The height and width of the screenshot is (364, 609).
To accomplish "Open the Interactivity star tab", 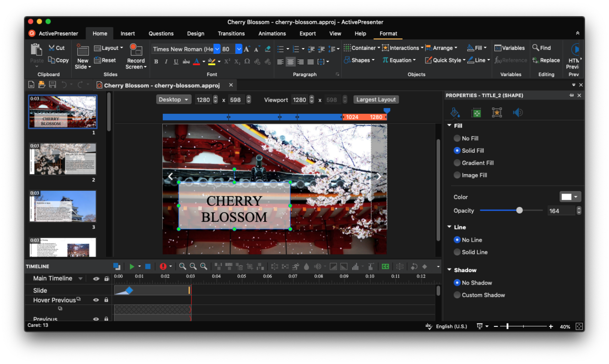I will [497, 112].
